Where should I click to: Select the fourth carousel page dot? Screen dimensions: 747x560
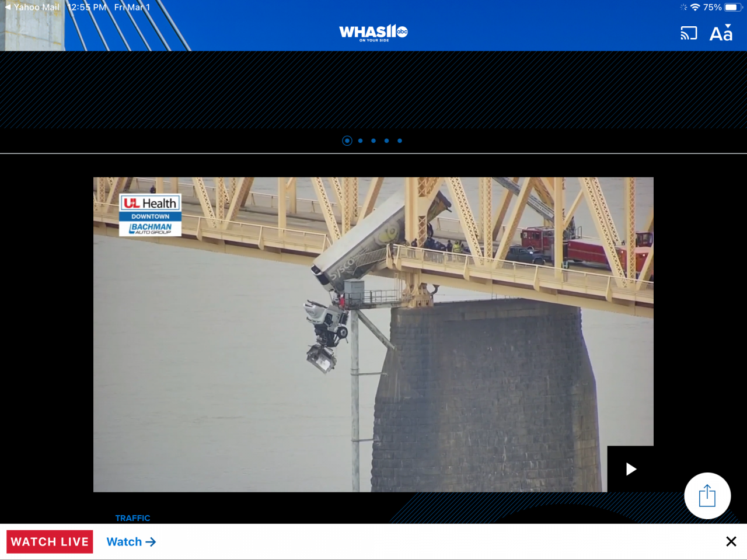[386, 141]
